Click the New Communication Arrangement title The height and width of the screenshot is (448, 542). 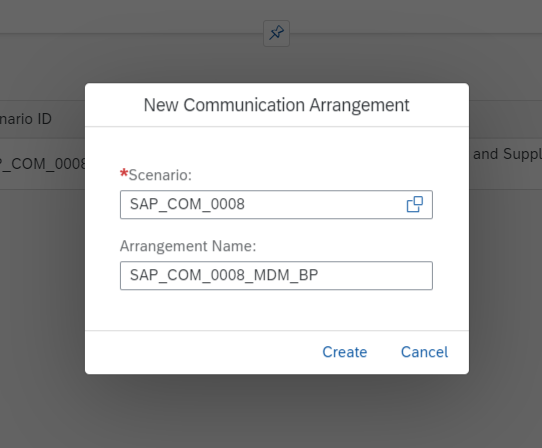(277, 105)
